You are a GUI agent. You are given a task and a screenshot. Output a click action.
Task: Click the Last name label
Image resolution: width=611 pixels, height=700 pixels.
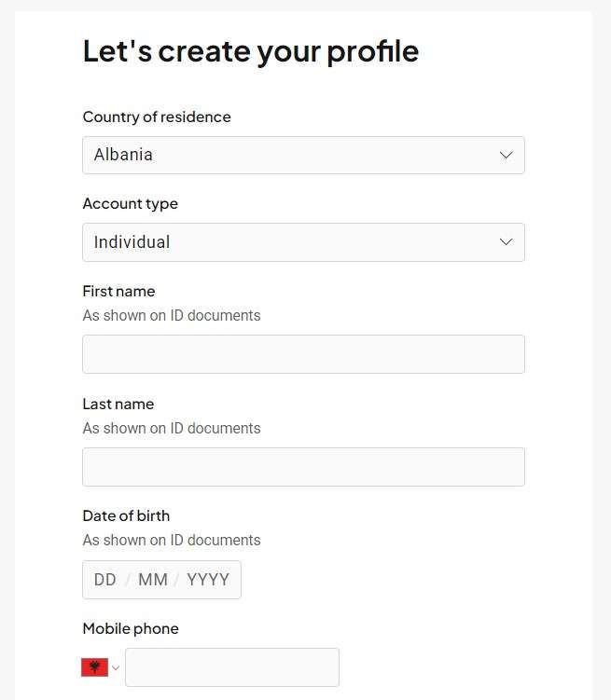118,404
